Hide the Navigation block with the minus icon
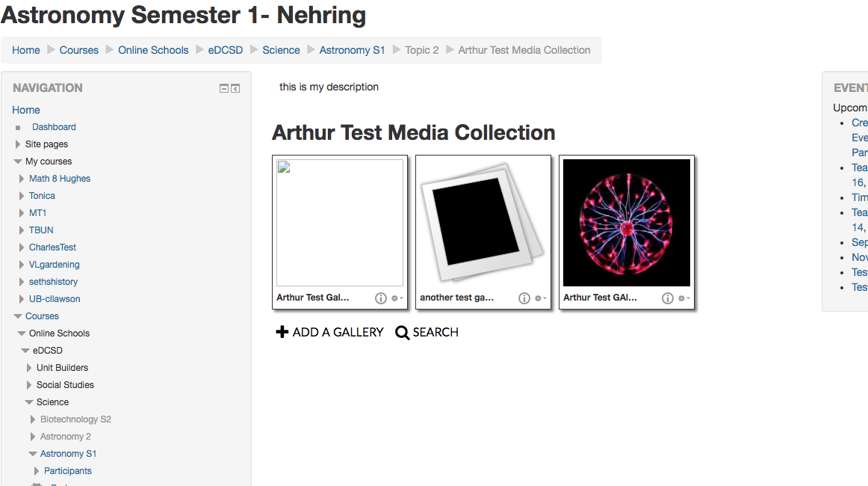This screenshot has height=486, width=868. tap(224, 89)
